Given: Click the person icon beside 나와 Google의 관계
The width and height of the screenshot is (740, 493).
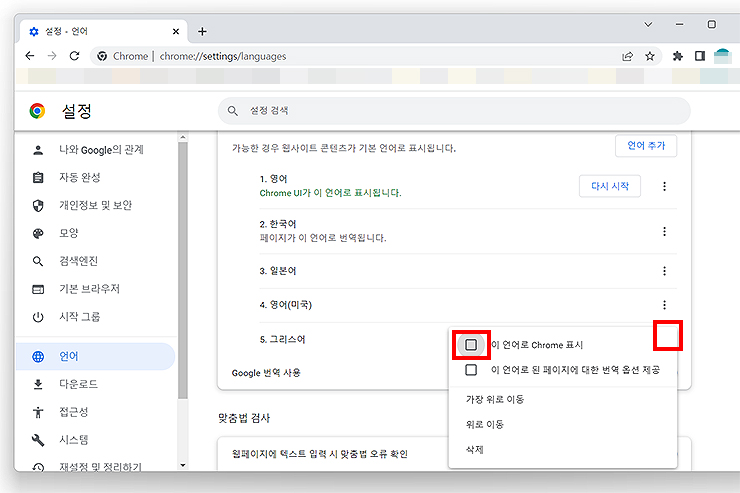Looking at the screenshot, I should click(38, 150).
